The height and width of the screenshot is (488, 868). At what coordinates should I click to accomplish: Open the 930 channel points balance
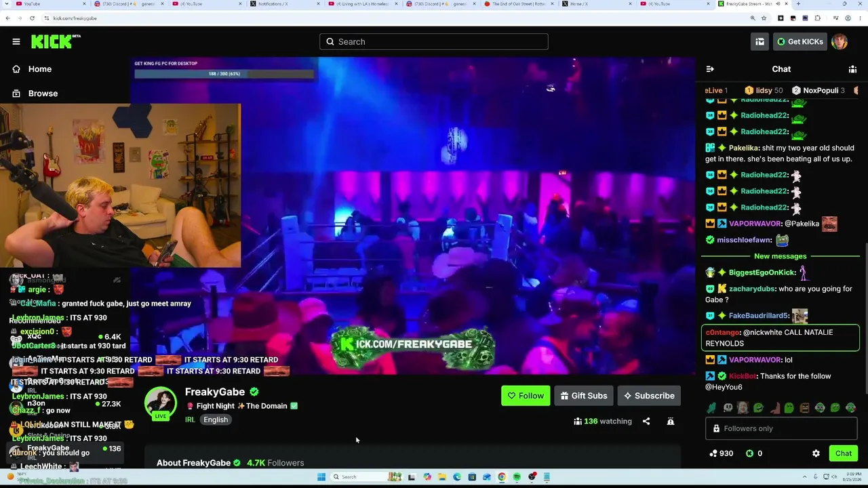click(721, 453)
